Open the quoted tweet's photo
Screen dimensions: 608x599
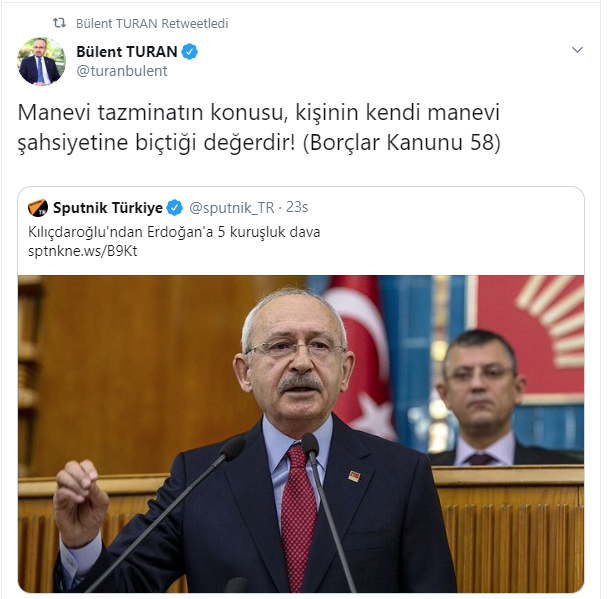point(301,434)
